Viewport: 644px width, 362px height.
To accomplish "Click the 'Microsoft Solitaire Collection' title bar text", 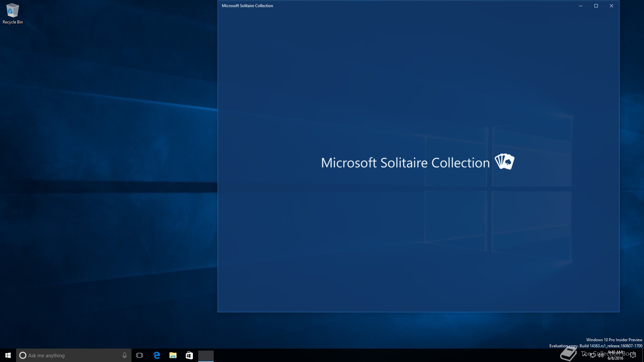I will click(247, 6).
